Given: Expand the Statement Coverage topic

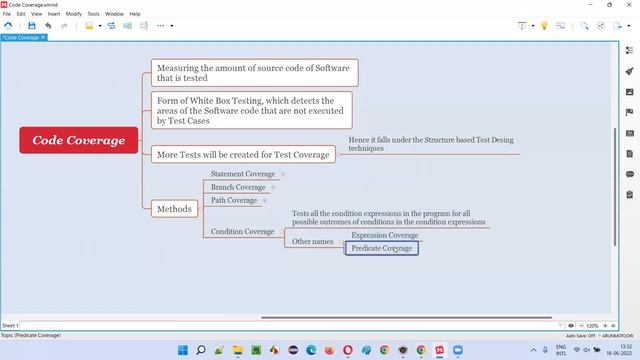Looking at the screenshot, I should tap(282, 174).
